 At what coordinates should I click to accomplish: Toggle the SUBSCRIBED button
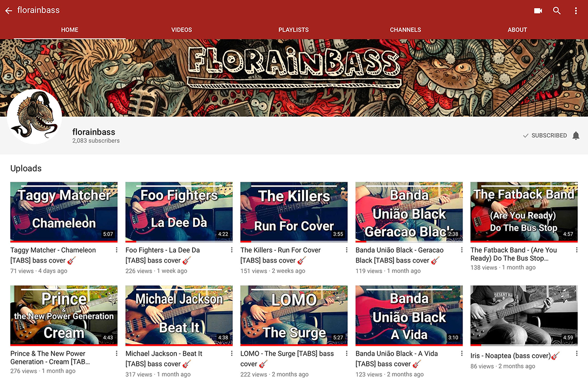[x=544, y=136]
